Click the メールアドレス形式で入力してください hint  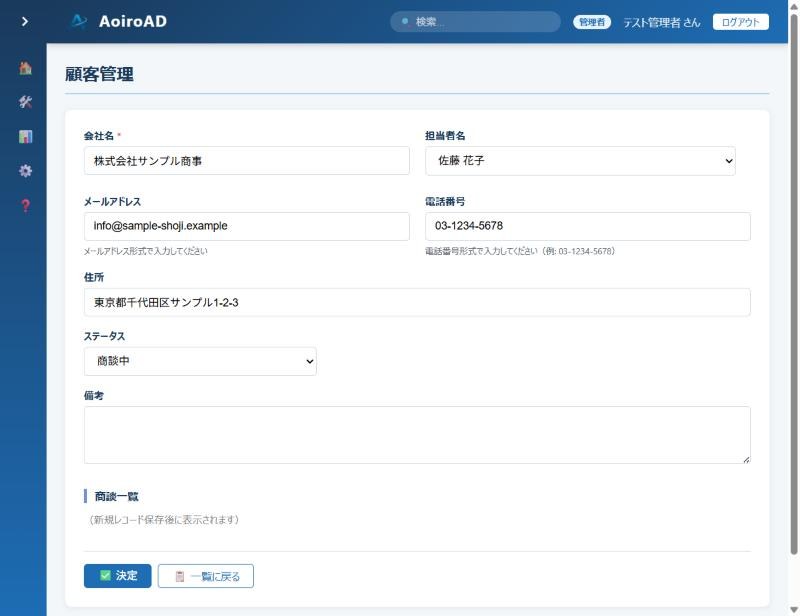(x=146, y=251)
